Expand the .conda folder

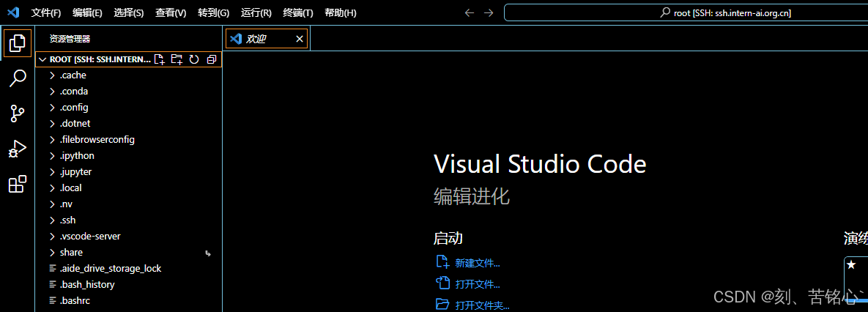[x=128, y=92]
